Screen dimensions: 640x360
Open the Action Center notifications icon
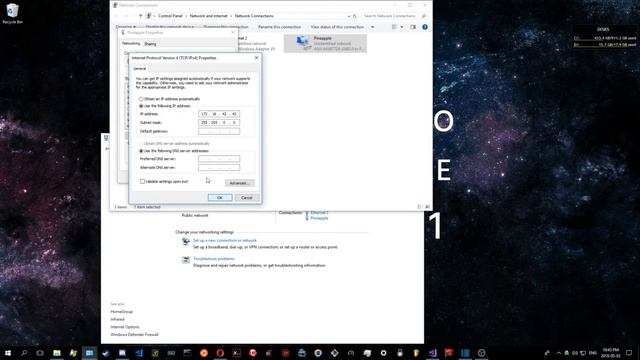[x=629, y=353]
